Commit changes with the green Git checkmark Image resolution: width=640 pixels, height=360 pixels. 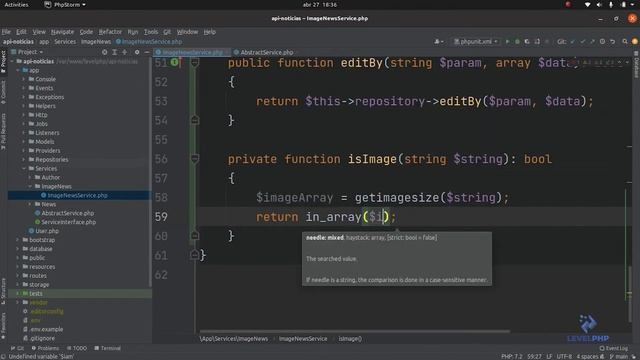point(582,42)
